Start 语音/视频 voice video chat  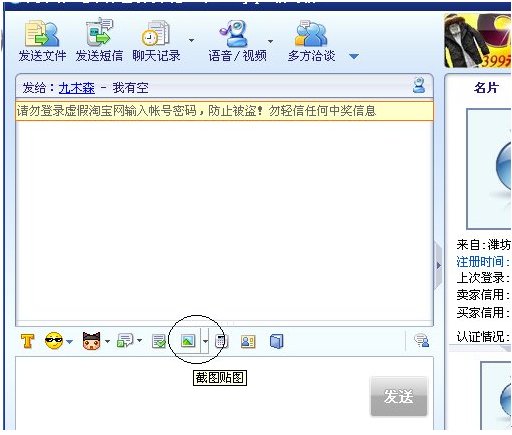click(237, 41)
